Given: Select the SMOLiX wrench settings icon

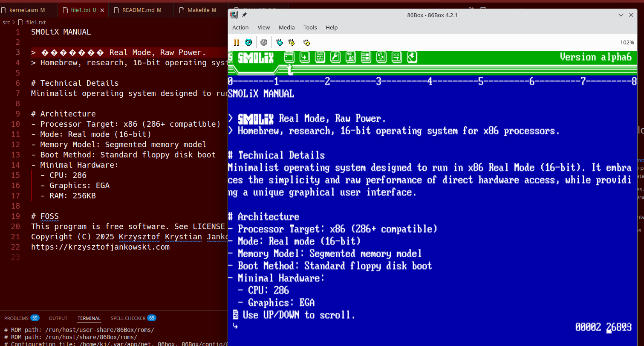Looking at the screenshot, I should (x=335, y=57).
